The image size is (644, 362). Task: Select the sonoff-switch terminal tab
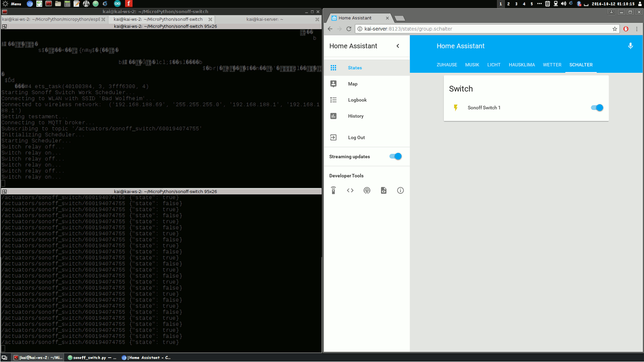pos(161,19)
